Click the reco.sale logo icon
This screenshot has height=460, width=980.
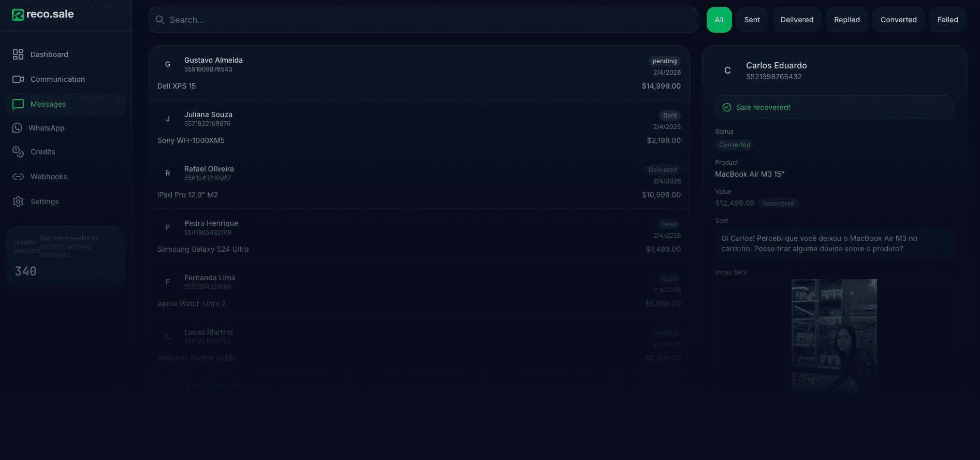(18, 15)
